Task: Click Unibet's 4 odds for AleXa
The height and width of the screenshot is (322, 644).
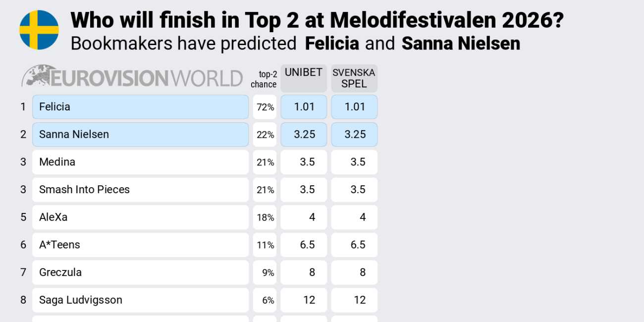Action: tap(304, 217)
